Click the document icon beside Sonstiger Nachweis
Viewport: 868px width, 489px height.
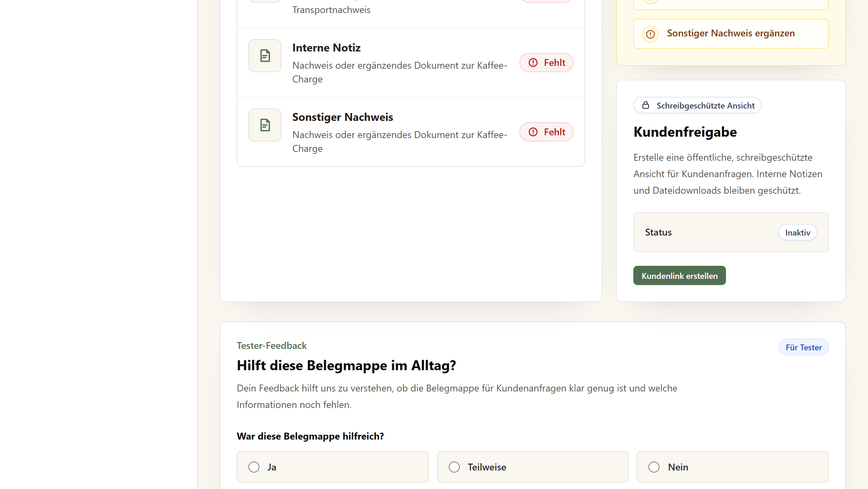coord(265,125)
